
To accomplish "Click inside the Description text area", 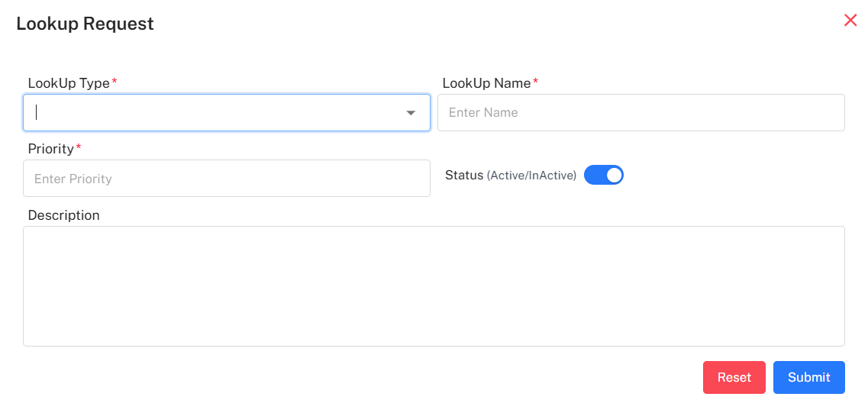I will (x=434, y=286).
